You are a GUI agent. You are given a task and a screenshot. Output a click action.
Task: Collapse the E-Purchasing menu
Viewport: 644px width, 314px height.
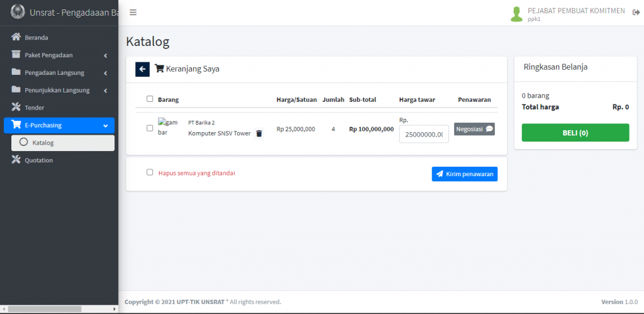pos(59,125)
